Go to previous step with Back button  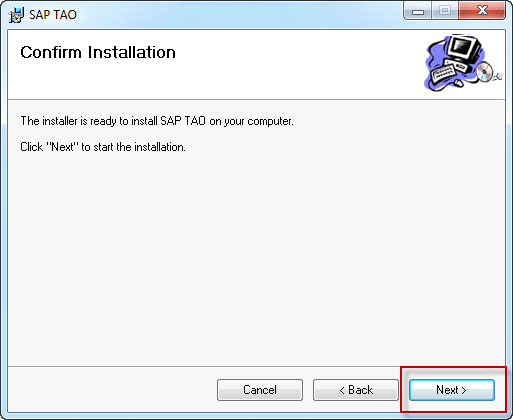[x=356, y=390]
